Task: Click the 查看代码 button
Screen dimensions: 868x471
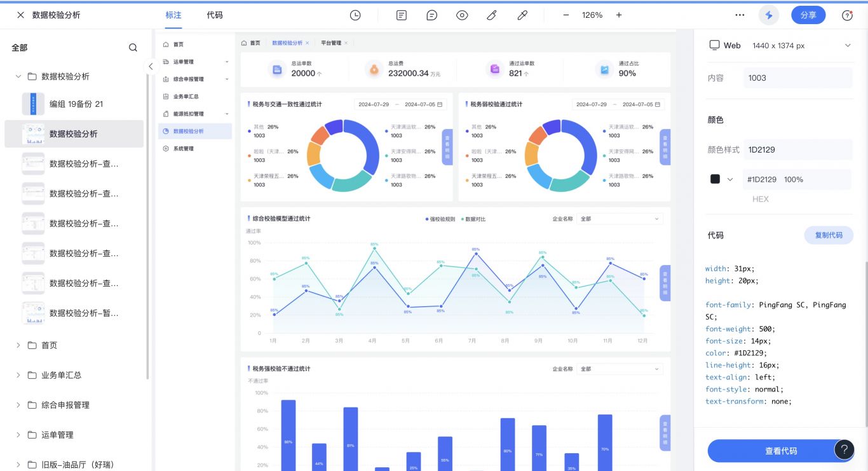Action: [781, 451]
